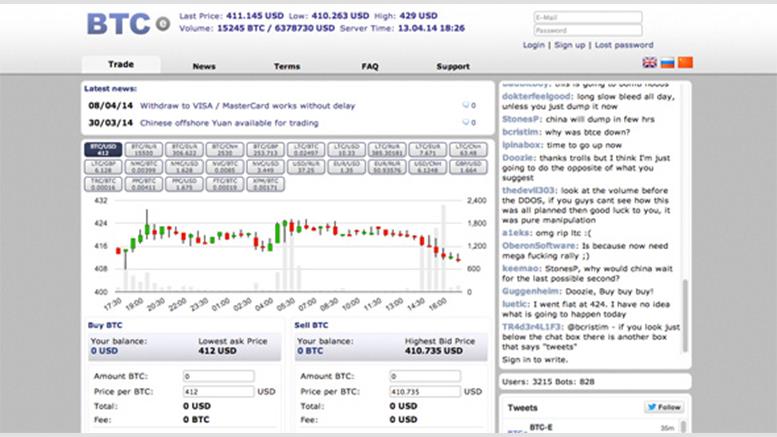Screen dimensions: 777x437
Task: Choose the Chinese flag language icon
Action: (x=685, y=62)
